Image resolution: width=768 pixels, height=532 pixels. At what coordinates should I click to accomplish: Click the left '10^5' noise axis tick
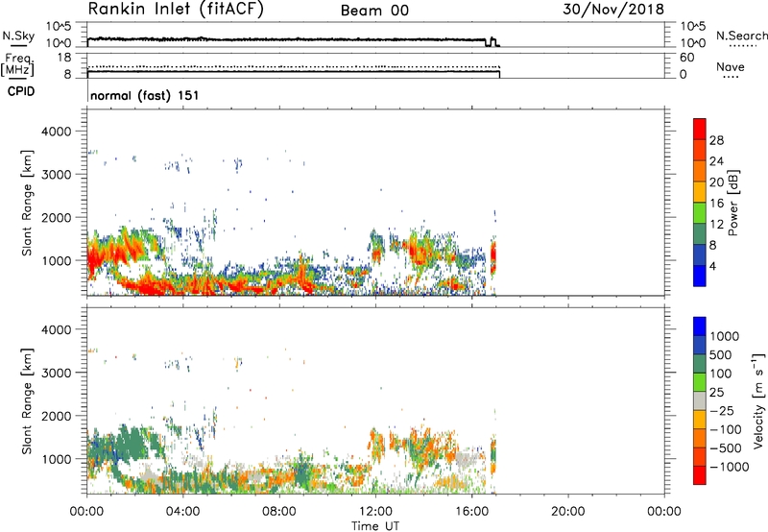pos(59,26)
